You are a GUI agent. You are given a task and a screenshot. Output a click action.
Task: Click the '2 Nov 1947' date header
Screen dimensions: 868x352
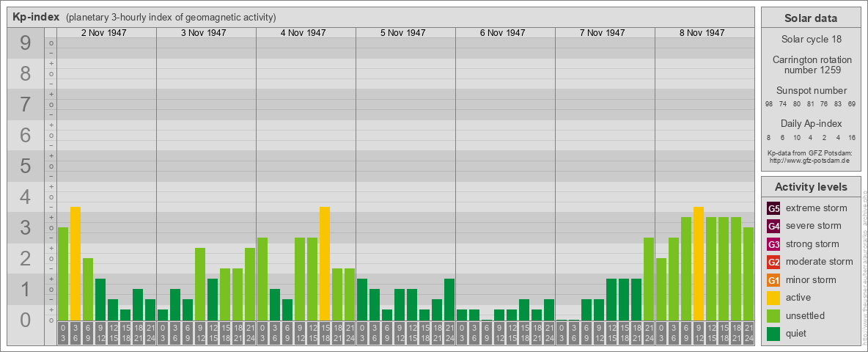click(x=103, y=33)
